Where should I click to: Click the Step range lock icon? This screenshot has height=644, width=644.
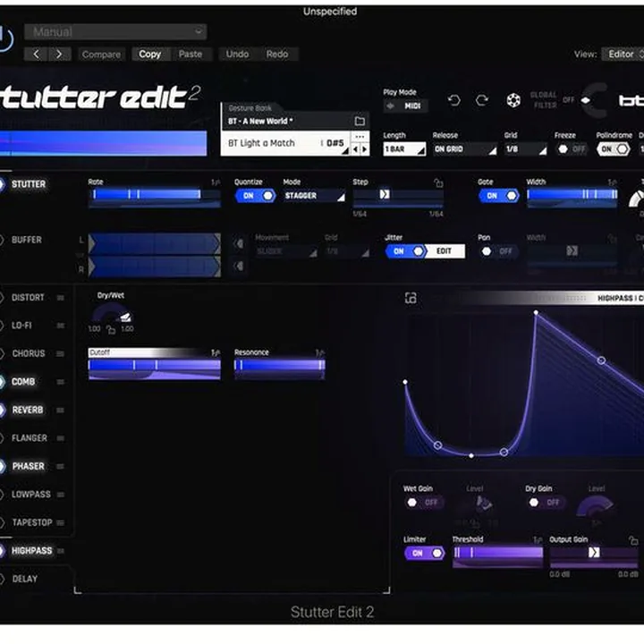[x=438, y=182]
